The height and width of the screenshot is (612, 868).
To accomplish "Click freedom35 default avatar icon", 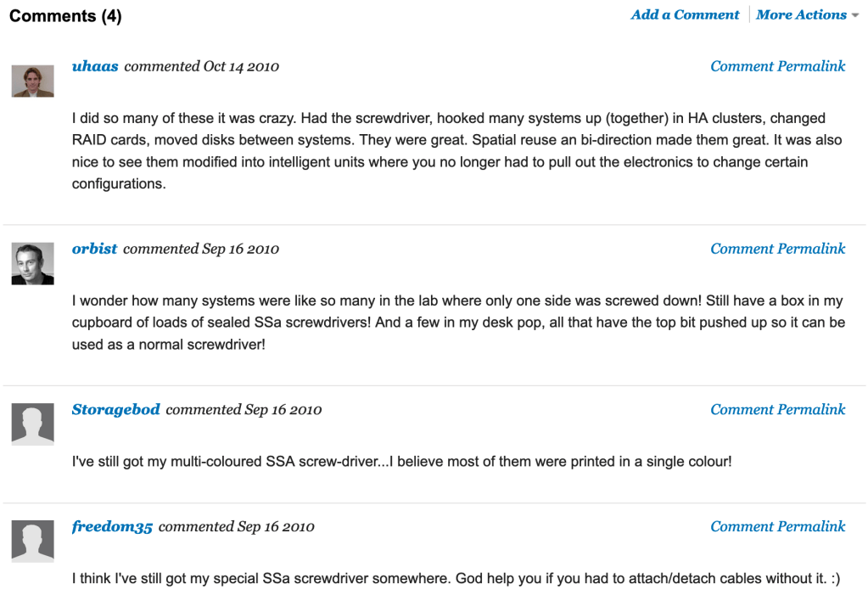I will click(x=33, y=541).
